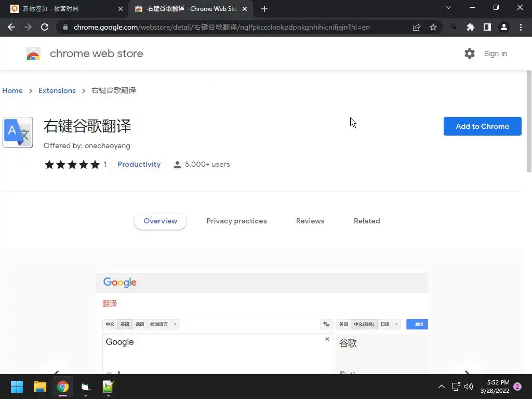Open the Extensions puzzle icon

(470, 27)
